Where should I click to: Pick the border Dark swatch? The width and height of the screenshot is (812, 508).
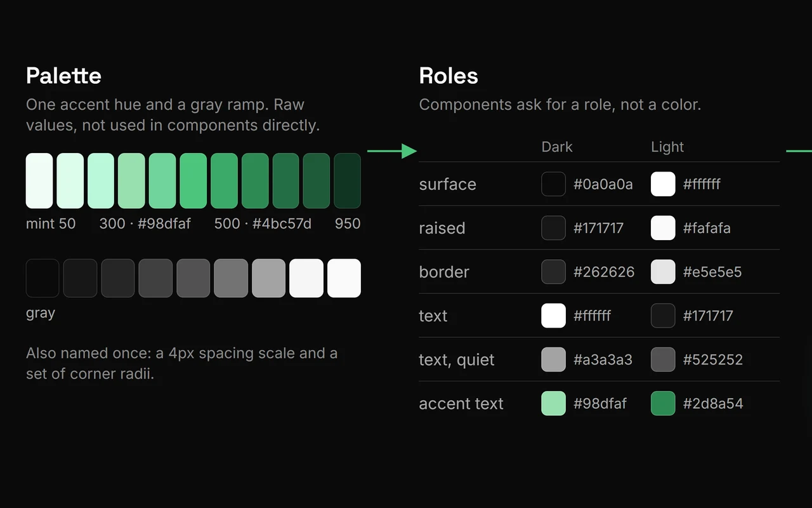553,272
